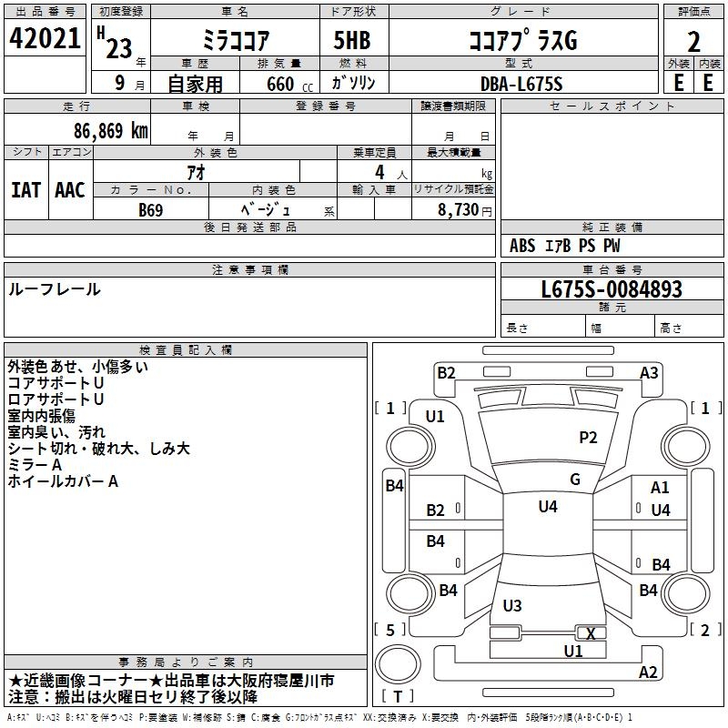
Task: Click the G windshield chip mark
Action: [x=575, y=480]
